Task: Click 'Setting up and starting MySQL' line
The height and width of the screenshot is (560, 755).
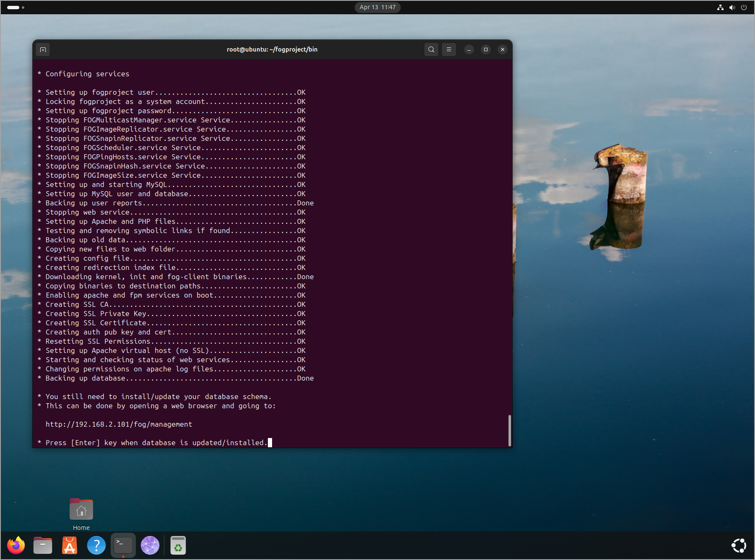Action: coord(171,184)
